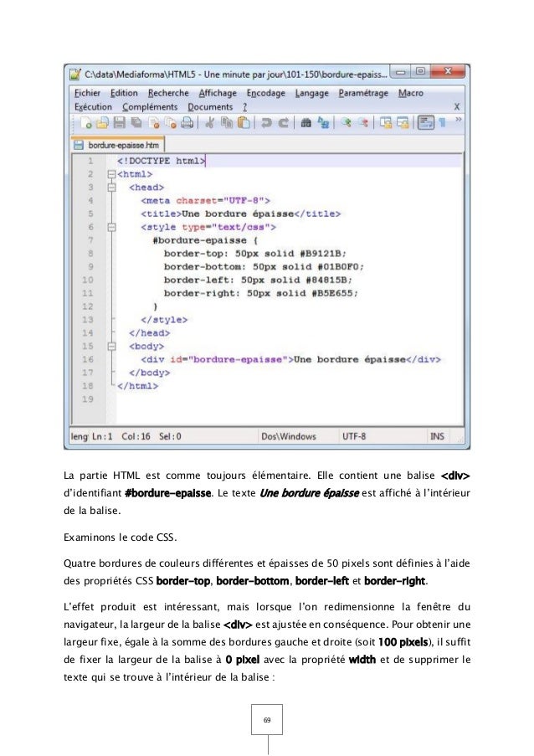This screenshot has width=534, height=756.
Task: Click the save icon on the bordure-epaisse tab
Action: [78, 145]
